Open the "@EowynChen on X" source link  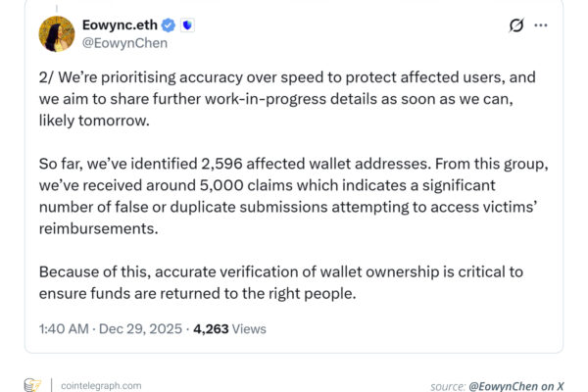point(518,385)
